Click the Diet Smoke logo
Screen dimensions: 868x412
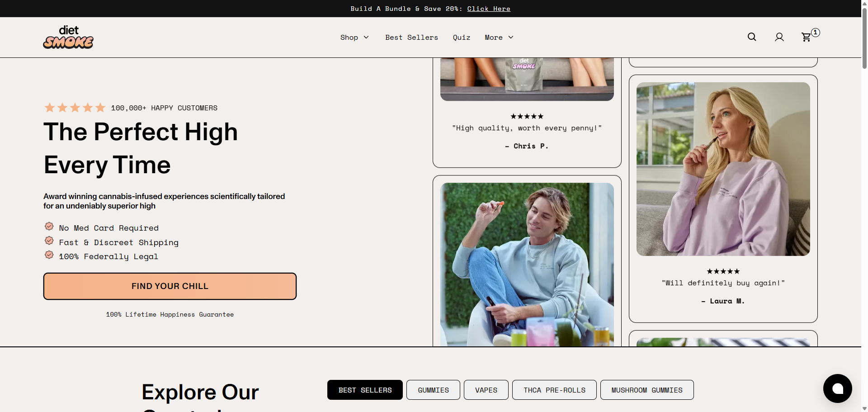coord(68,37)
